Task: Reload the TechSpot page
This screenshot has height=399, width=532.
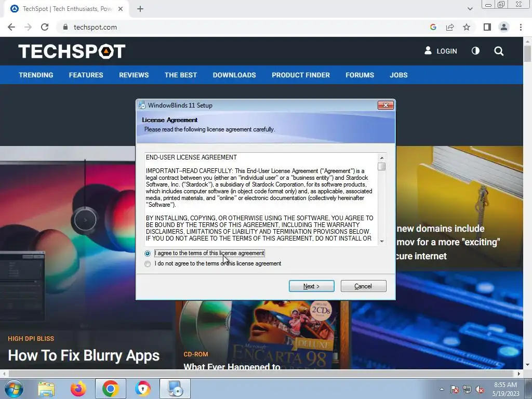Action: (x=45, y=27)
